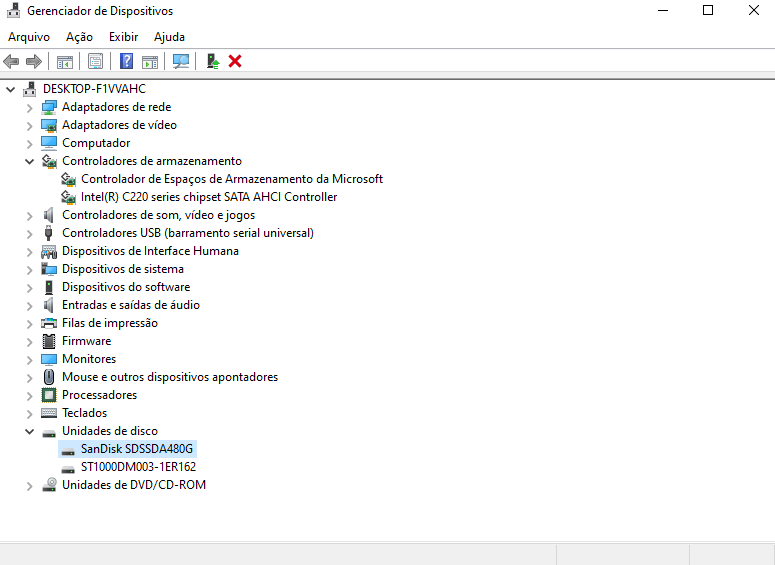
Task: Click the Controladores USB plug icon
Action: (48, 233)
